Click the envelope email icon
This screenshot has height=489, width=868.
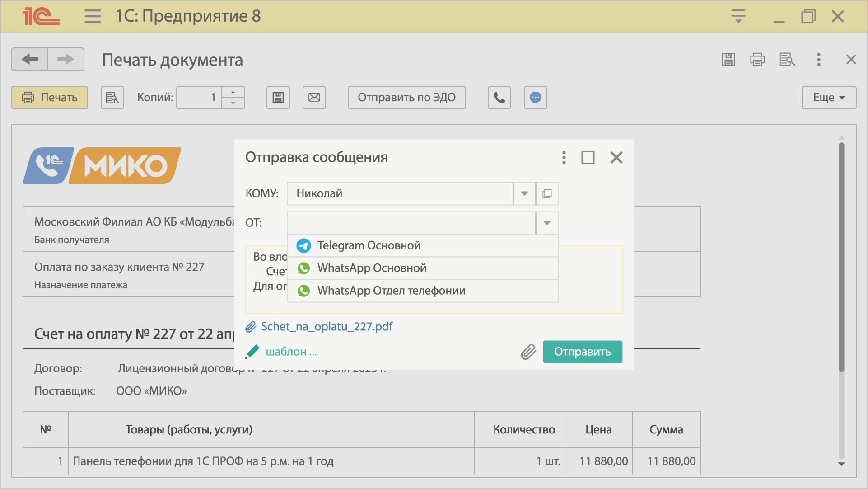314,98
